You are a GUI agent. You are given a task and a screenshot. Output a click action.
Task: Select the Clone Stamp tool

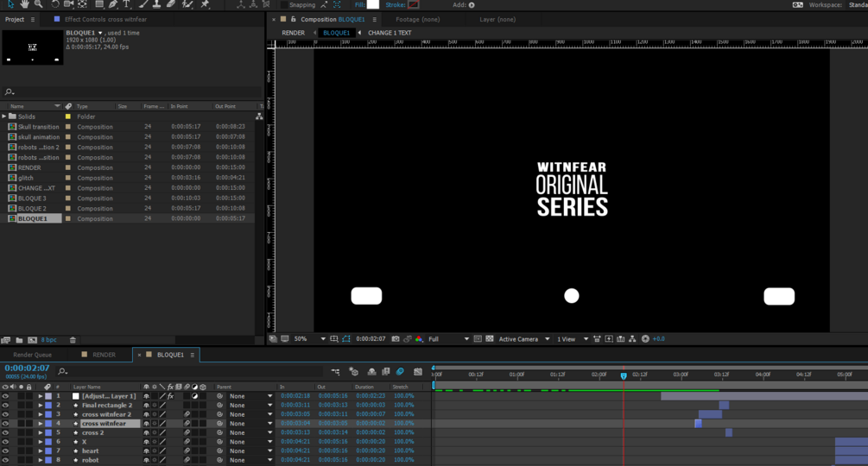click(156, 3)
